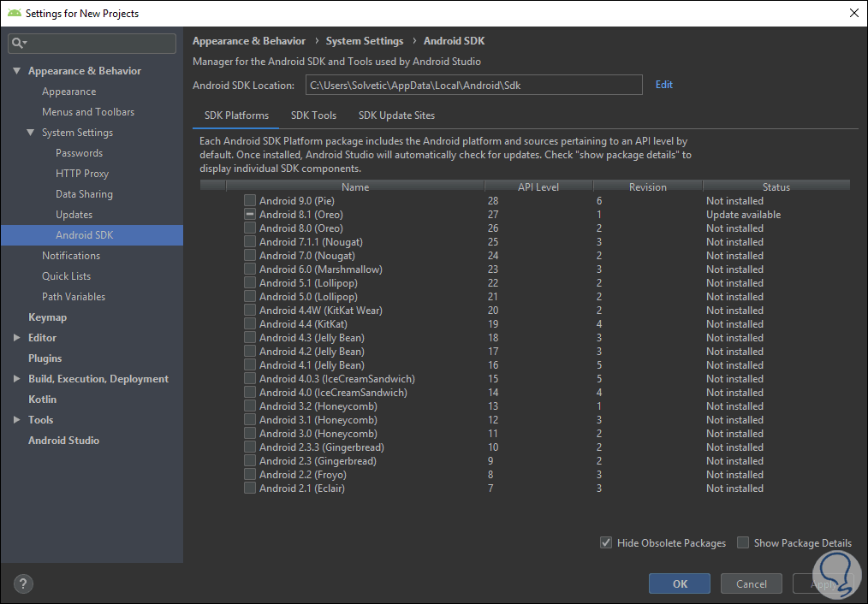The height and width of the screenshot is (604, 868).
Task: Expand the Editor section
Action: pyautogui.click(x=16, y=338)
